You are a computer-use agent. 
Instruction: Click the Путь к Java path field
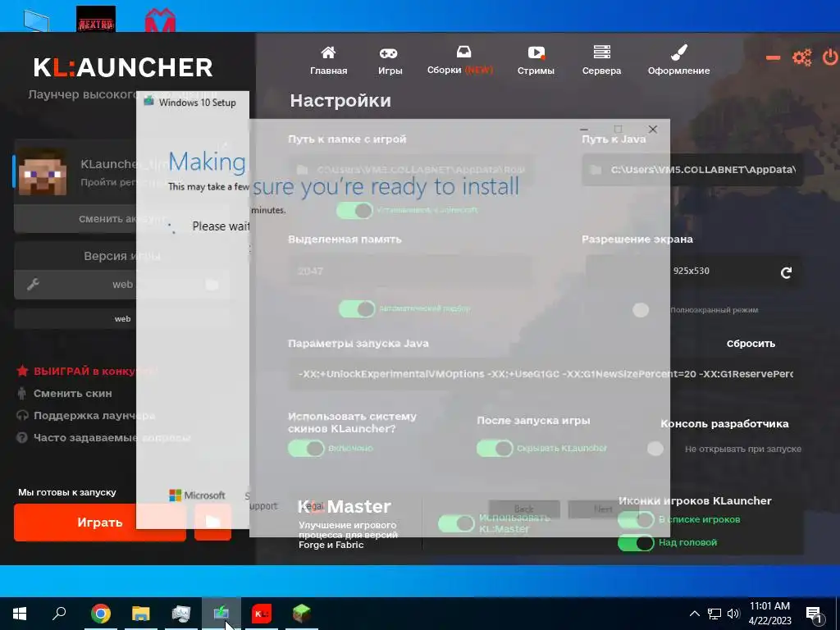[692, 170]
